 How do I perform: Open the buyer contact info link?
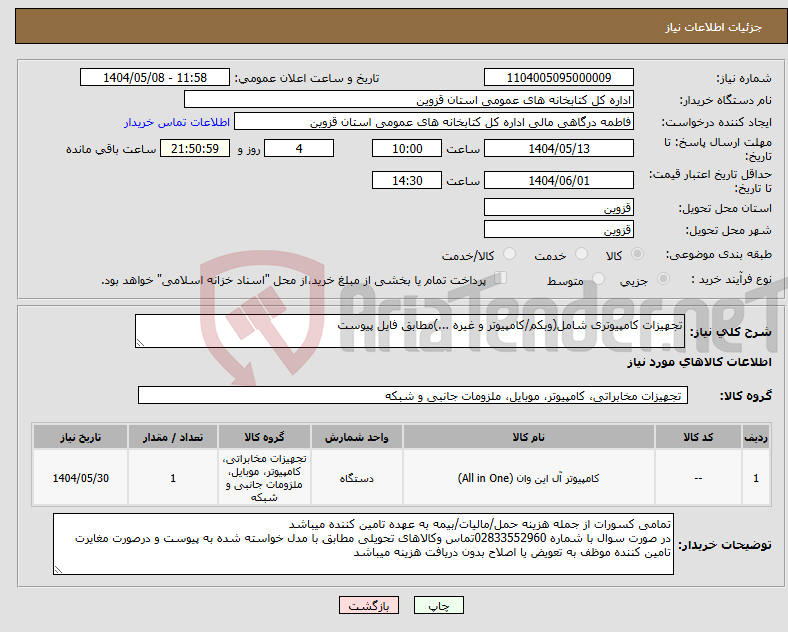pyautogui.click(x=177, y=122)
